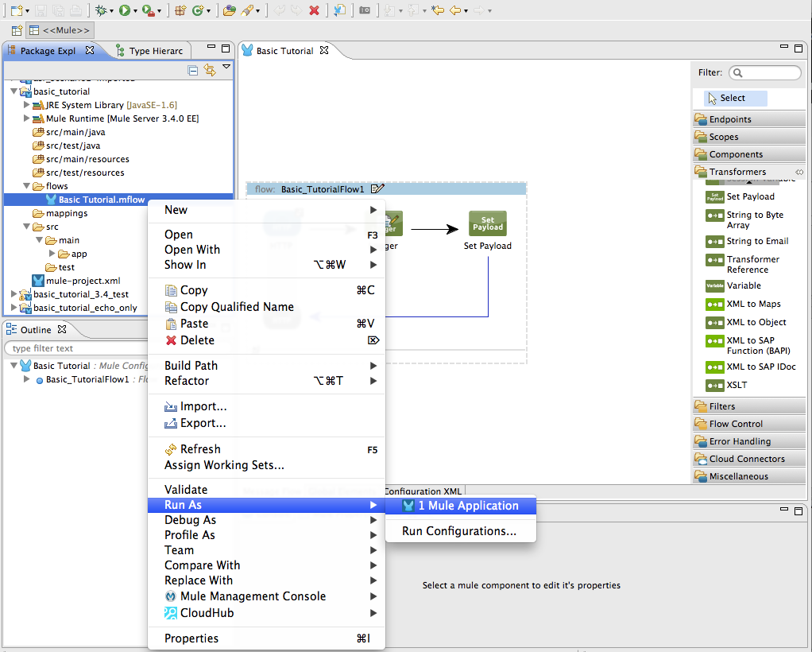Switch to the Mule perspective button
This screenshot has width=812, height=652.
click(60, 30)
